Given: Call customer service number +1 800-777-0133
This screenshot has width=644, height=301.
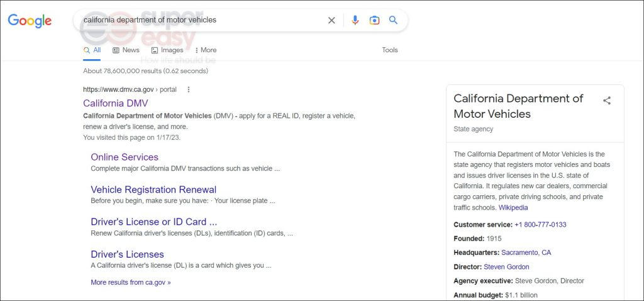Looking at the screenshot, I should click(540, 225).
